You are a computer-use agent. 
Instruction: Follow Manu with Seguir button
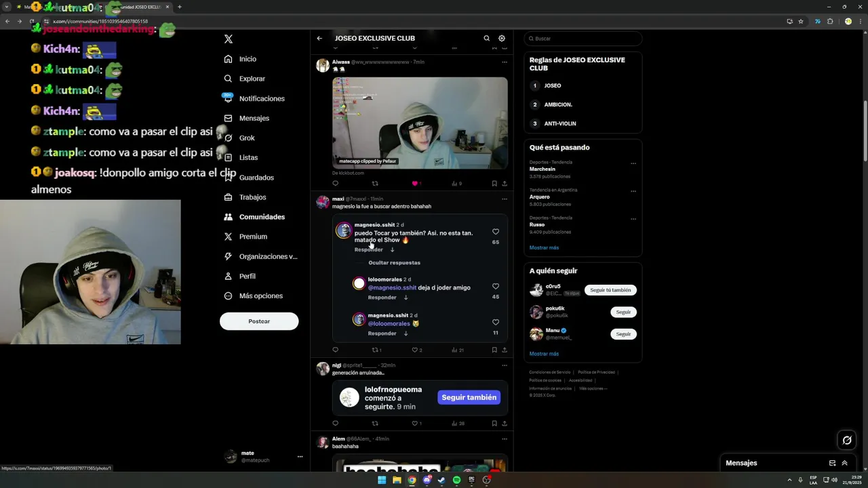[623, 334]
